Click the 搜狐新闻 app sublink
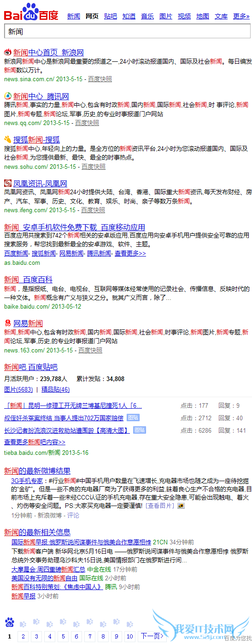Image resolution: width=252 pixels, height=644 pixels. [x=44, y=253]
